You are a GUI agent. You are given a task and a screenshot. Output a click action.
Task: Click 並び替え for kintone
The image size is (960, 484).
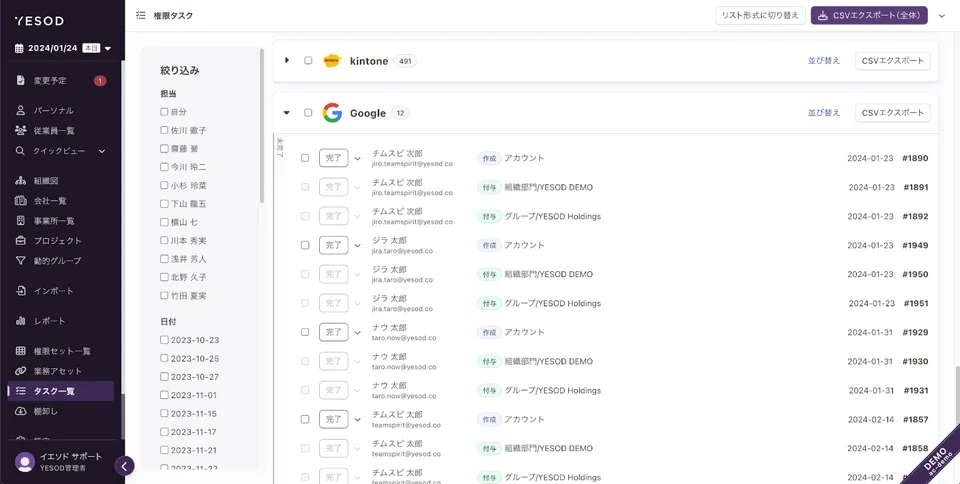(x=824, y=61)
